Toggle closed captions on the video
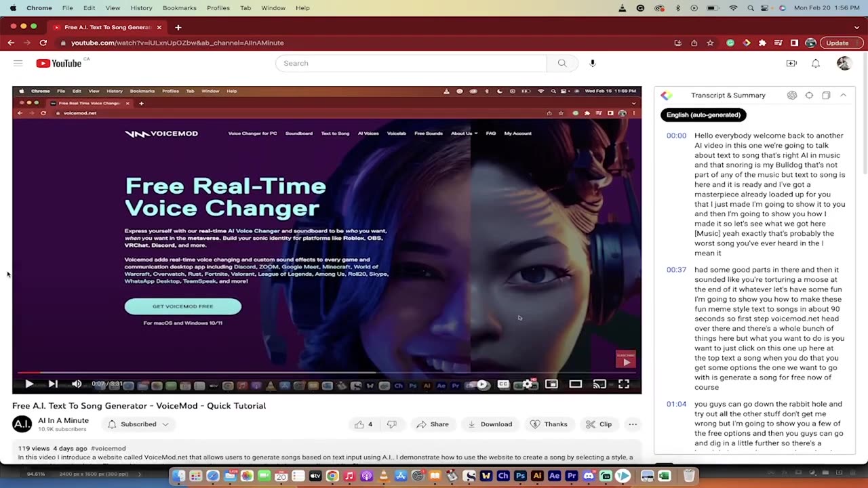The height and width of the screenshot is (488, 868). pos(503,384)
